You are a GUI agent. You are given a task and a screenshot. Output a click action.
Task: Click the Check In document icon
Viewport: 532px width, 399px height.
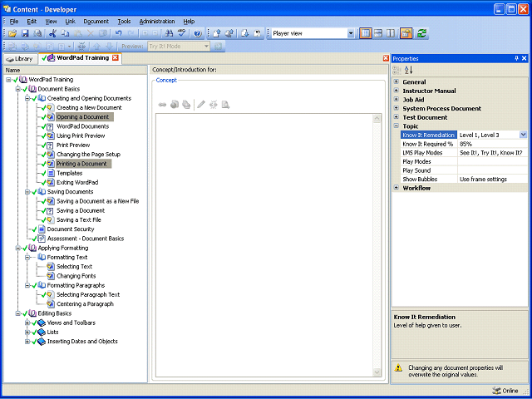point(217,33)
